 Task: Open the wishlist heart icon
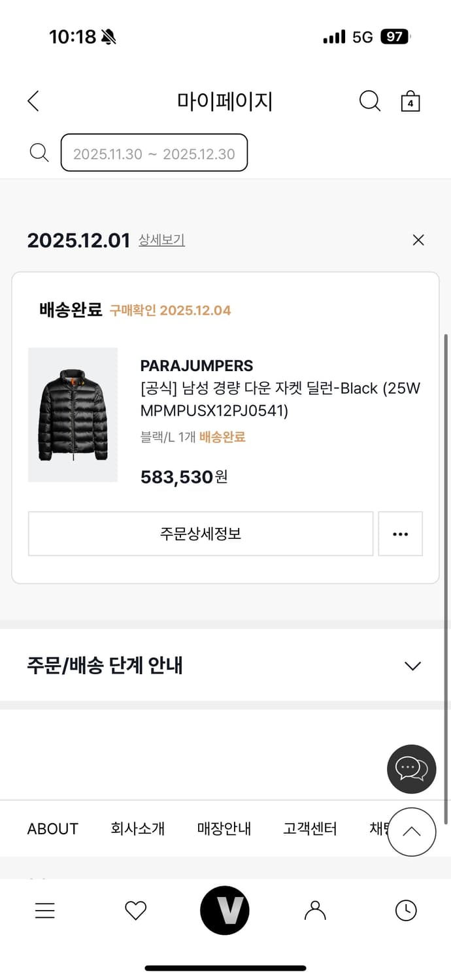tap(135, 910)
